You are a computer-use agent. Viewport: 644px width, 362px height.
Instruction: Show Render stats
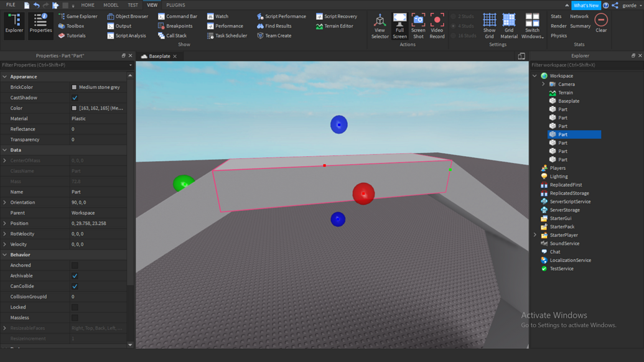point(559,26)
